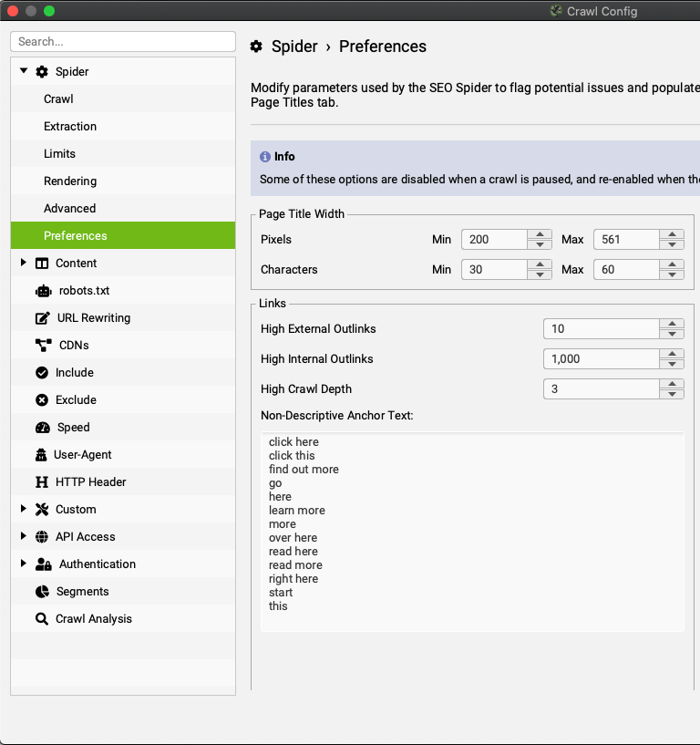Select the Rendering settings page
Image resolution: width=700 pixels, height=745 pixels.
70,181
